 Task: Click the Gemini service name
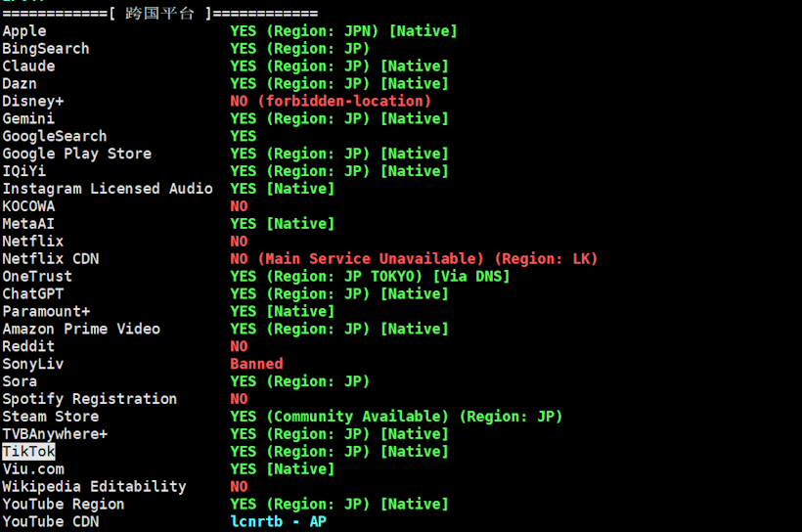(x=28, y=119)
